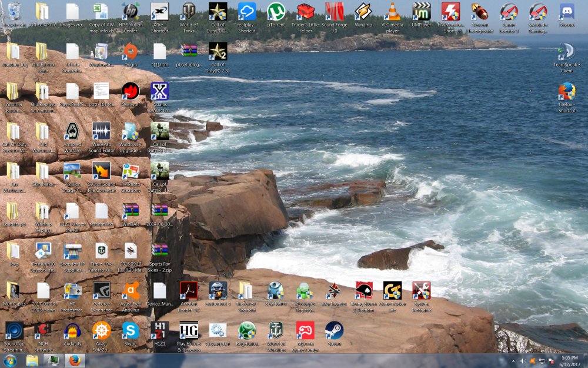Select the µTorrent shortcut
This screenshot has height=368, width=588.
pyautogui.click(x=276, y=12)
